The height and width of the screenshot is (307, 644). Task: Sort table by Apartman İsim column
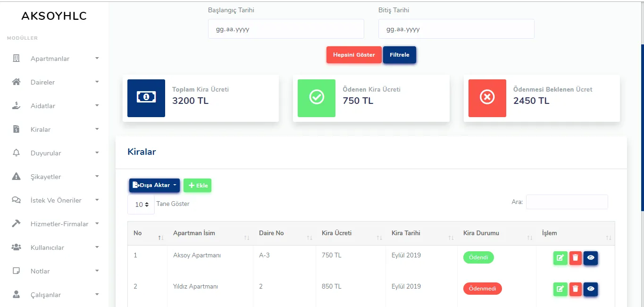[210, 233]
